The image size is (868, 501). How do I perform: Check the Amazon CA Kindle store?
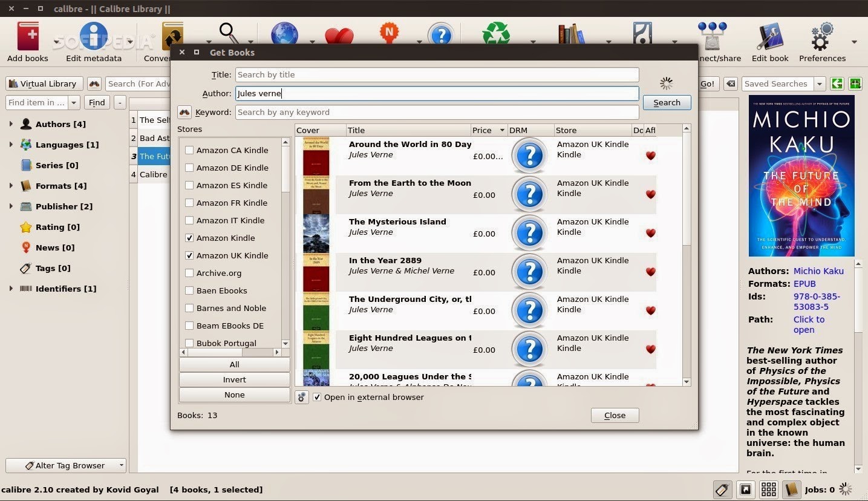189,150
